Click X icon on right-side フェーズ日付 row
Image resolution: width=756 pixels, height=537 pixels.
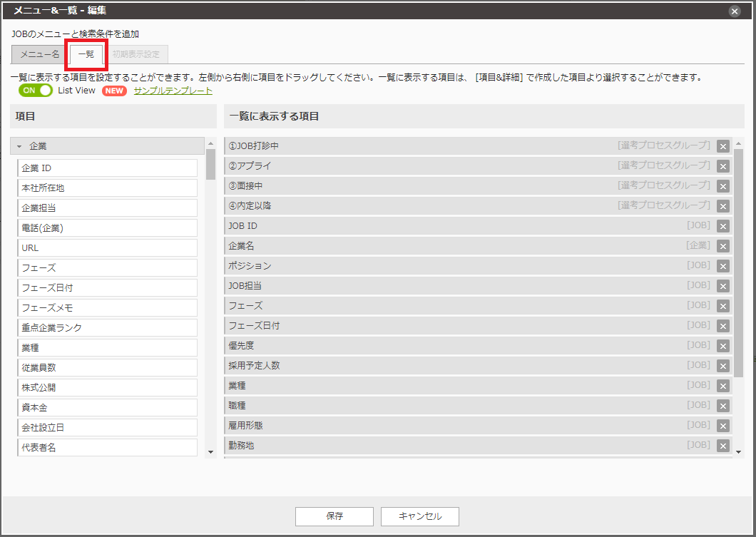722,327
